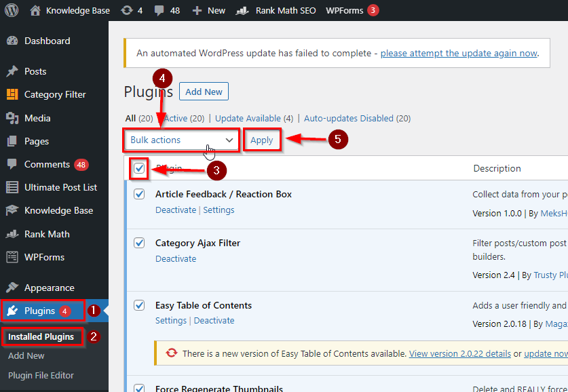
Task: Uncheck Easy Table of Contents checkbox
Action: pyautogui.click(x=139, y=305)
